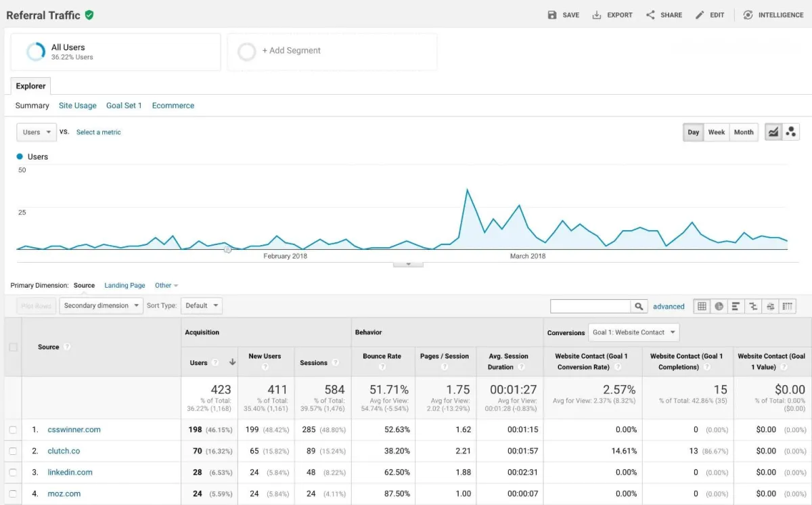Open linkedin.com source link
Image resolution: width=812 pixels, height=505 pixels.
(70, 473)
